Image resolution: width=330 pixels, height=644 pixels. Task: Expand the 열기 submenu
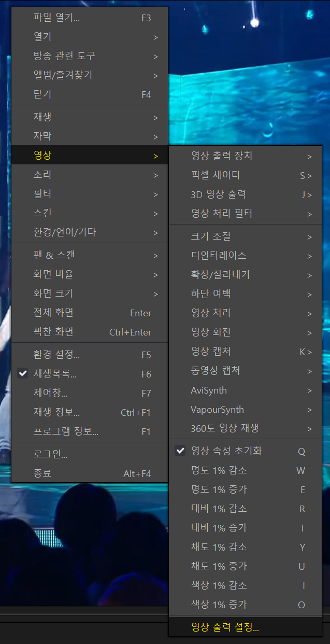point(90,37)
